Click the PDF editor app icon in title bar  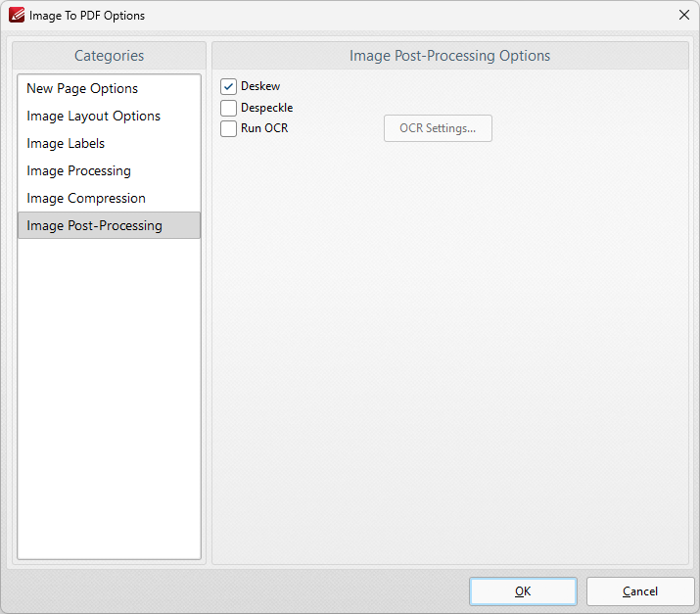point(17,15)
